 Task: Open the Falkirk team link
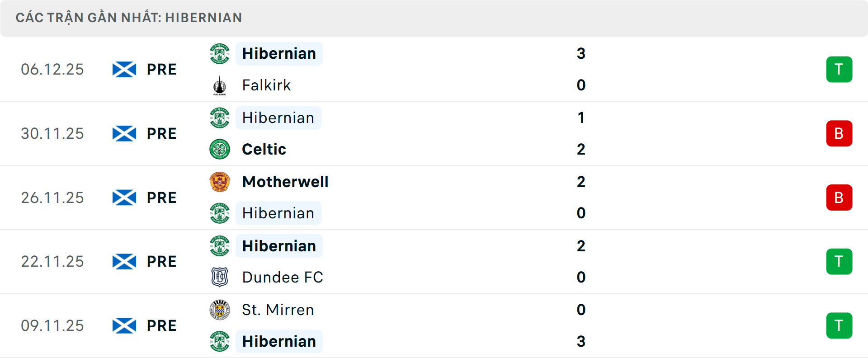coord(266,85)
